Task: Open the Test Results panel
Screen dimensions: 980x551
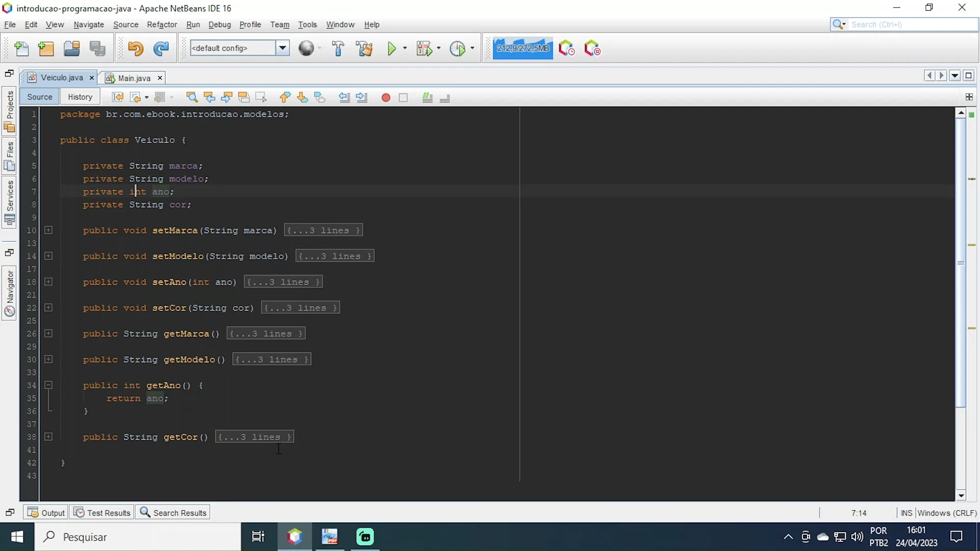Action: [102, 513]
